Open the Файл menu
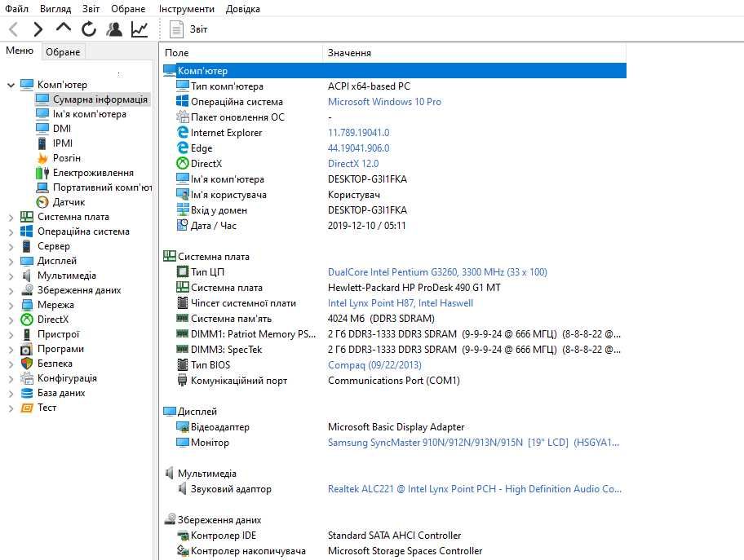 16,8
